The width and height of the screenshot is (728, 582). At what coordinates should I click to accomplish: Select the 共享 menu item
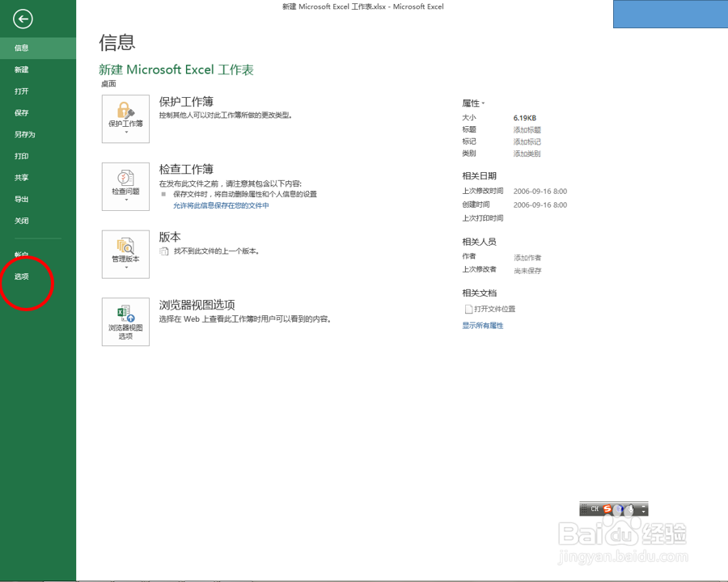(x=38, y=177)
